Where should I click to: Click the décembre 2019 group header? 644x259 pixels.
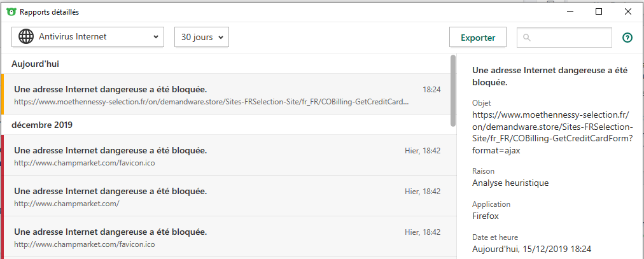42,125
